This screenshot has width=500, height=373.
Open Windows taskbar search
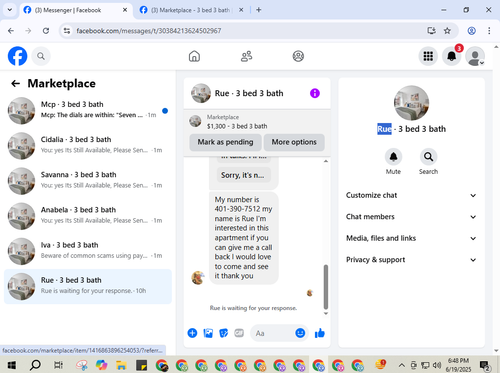point(35,365)
